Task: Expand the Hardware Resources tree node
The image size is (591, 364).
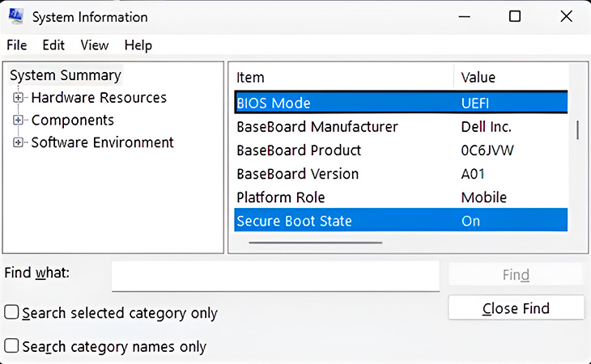Action: point(19,98)
